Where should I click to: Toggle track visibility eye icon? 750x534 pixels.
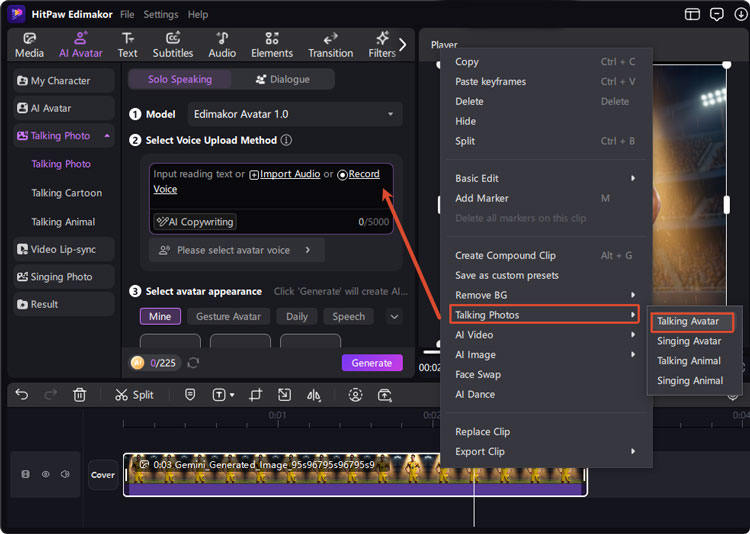tap(45, 474)
